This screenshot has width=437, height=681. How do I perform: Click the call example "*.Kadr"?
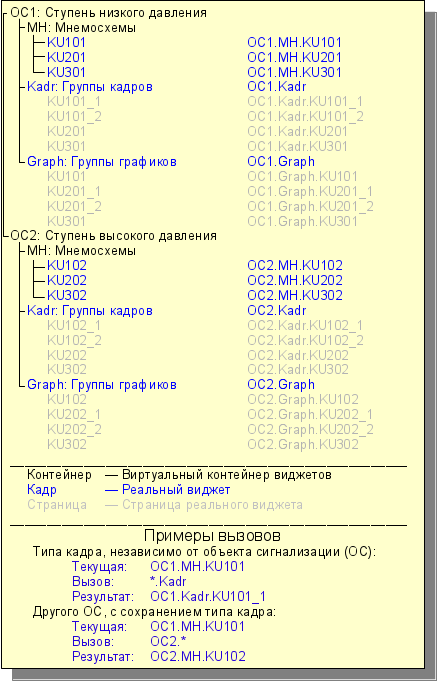(168, 582)
